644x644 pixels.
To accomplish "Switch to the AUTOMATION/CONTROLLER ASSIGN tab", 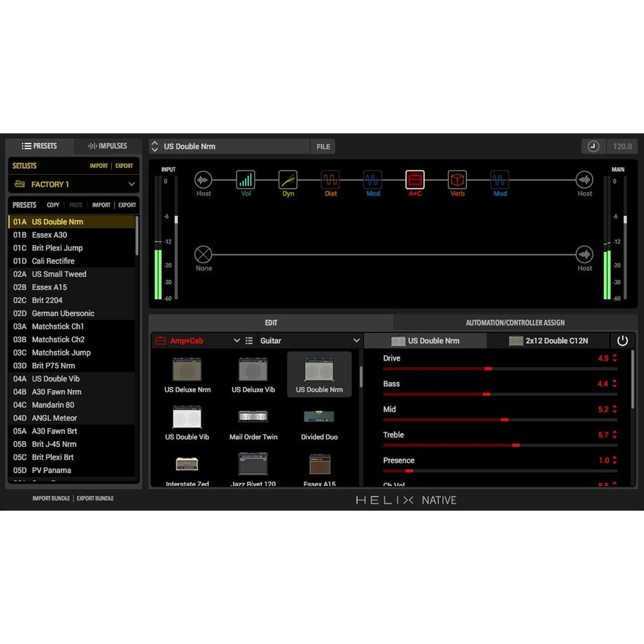I will tap(515, 323).
